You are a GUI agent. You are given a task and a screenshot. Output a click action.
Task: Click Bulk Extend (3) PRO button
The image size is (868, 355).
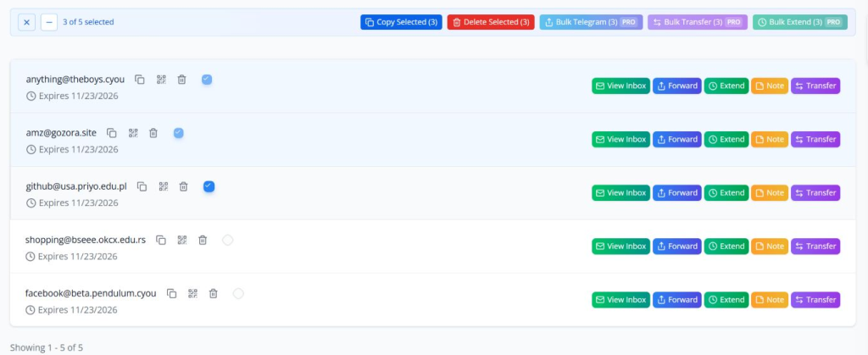(x=800, y=22)
